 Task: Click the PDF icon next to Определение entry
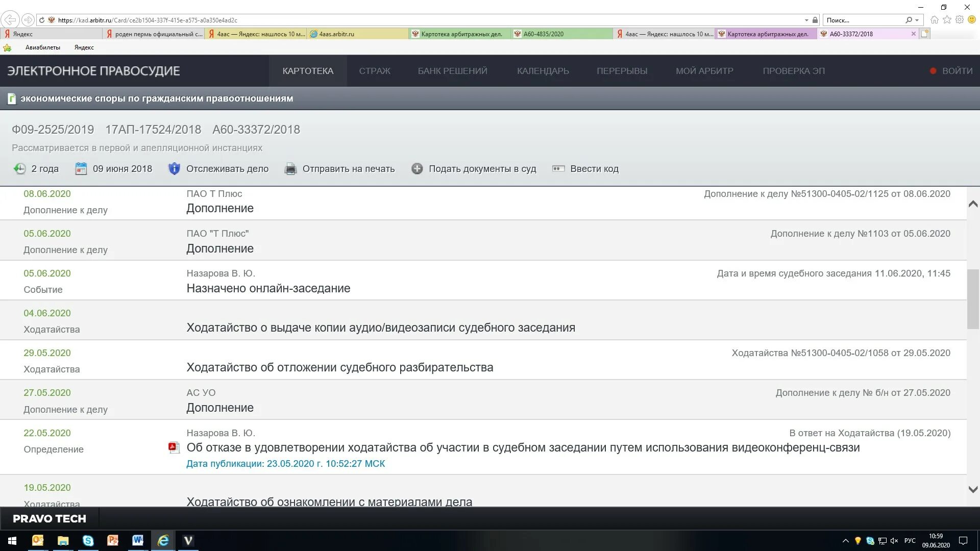174,447
